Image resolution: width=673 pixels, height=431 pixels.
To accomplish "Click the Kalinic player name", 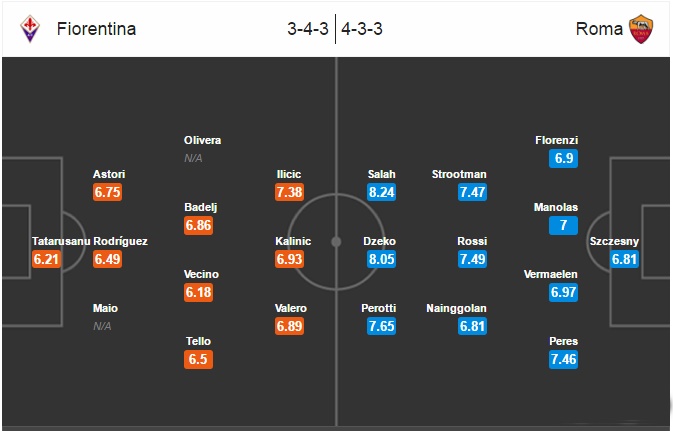I will point(293,241).
